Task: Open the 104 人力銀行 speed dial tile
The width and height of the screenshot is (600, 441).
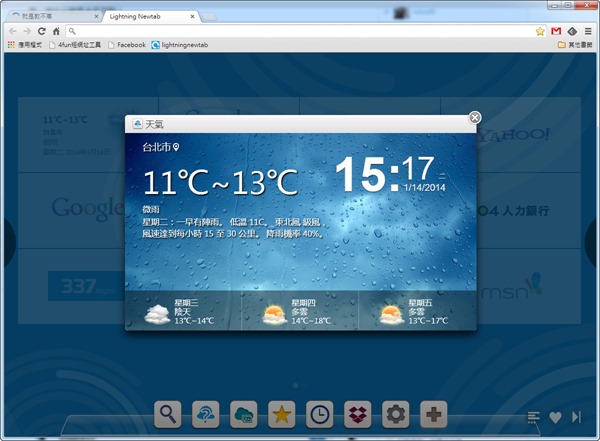Action: coord(528,210)
